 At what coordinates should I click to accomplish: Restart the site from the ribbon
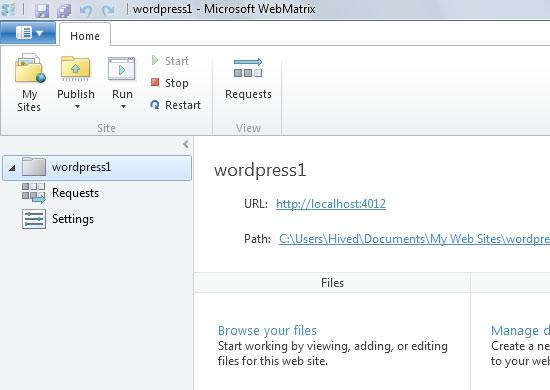click(175, 105)
